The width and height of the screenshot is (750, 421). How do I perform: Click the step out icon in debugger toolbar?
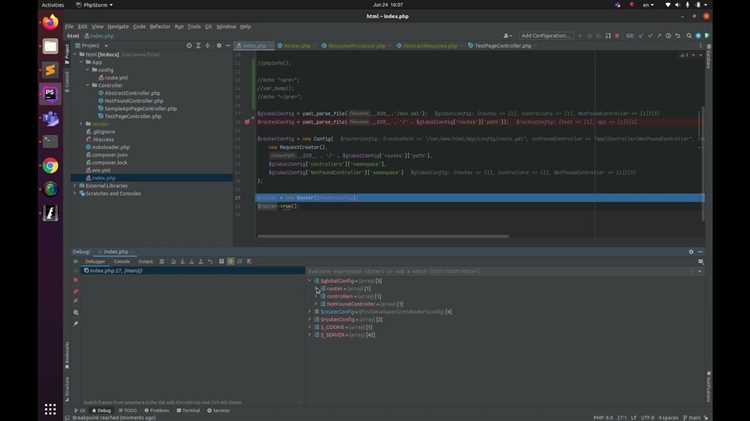tap(201, 262)
